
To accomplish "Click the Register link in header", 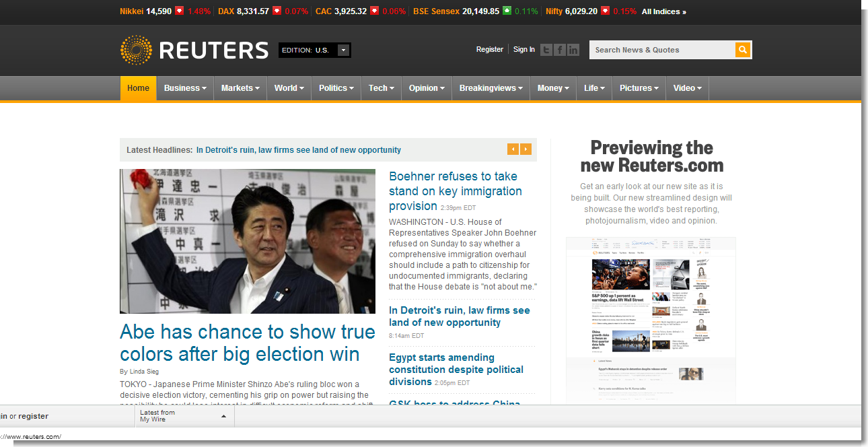I will 489,49.
